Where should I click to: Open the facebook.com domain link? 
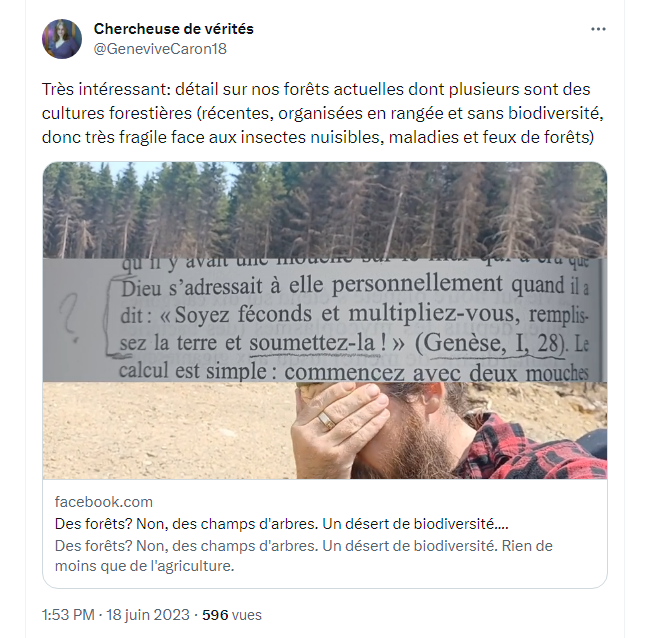[104, 501]
